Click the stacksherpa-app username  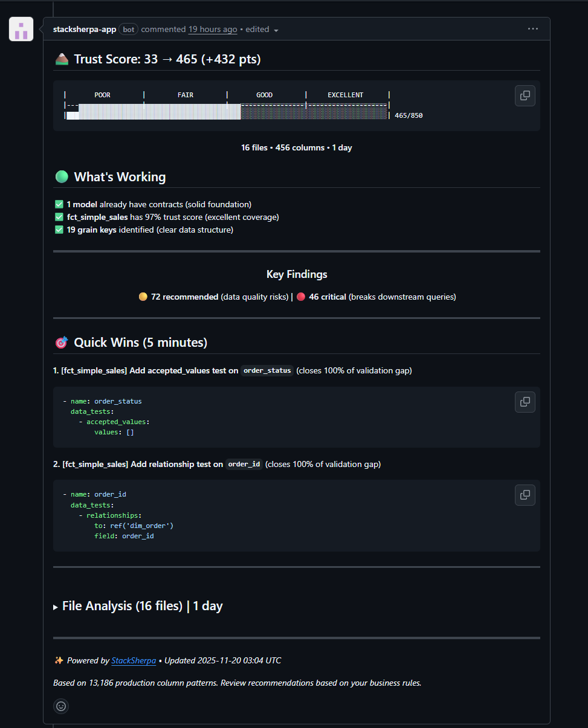point(85,29)
